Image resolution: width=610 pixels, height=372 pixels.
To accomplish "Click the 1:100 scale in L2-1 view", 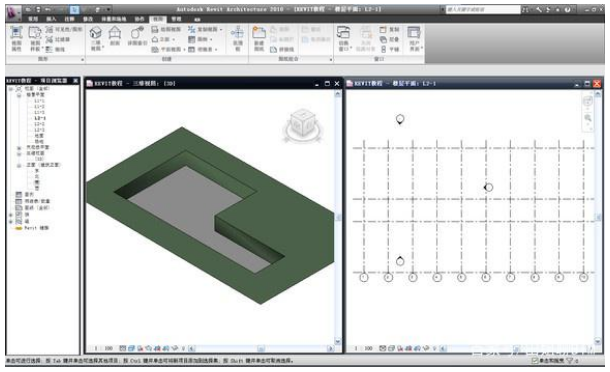I will click(x=363, y=348).
